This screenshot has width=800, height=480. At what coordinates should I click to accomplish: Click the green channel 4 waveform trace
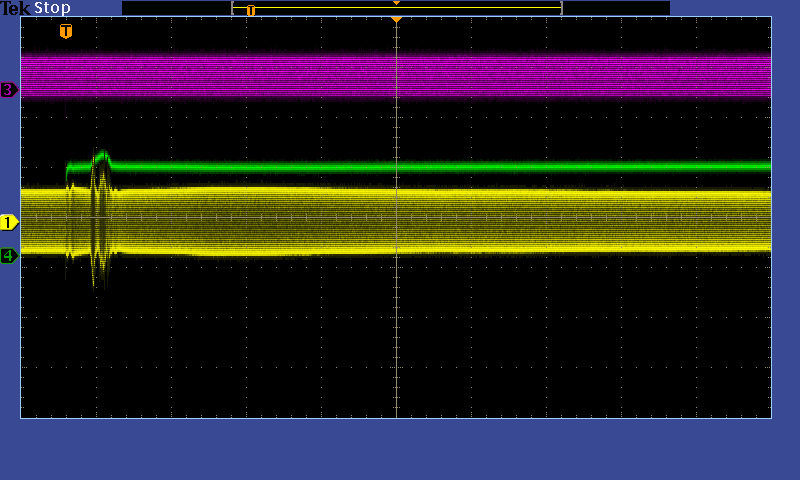500,166
